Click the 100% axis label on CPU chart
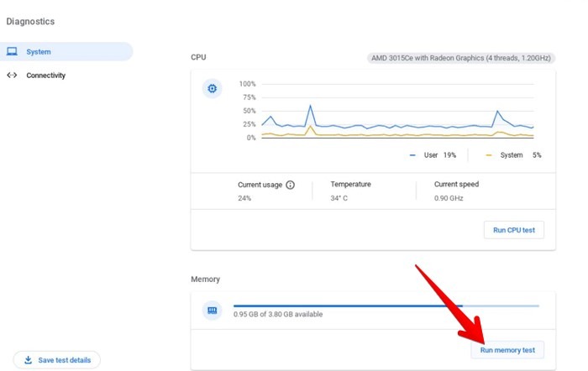This screenshot has width=588, height=371. [248, 84]
